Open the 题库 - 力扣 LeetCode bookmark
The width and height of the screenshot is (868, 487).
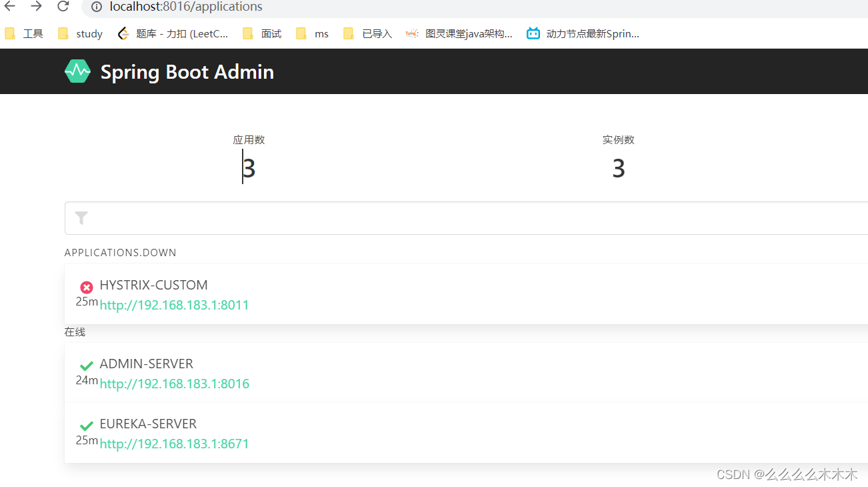173,33
